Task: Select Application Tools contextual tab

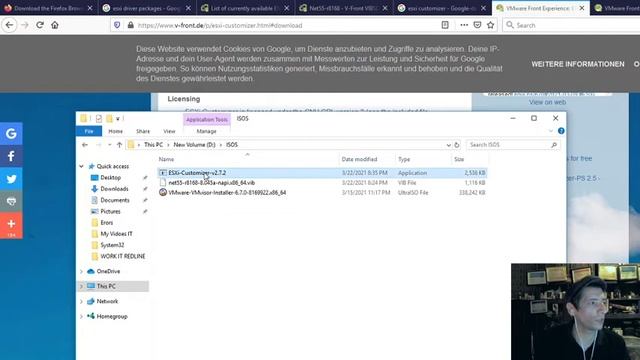Action: tap(207, 120)
